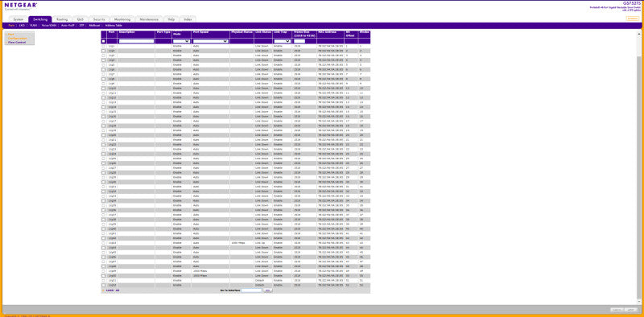This screenshot has width=644, height=317.
Task: Click the Logout button at top right
Action: pos(632,19)
